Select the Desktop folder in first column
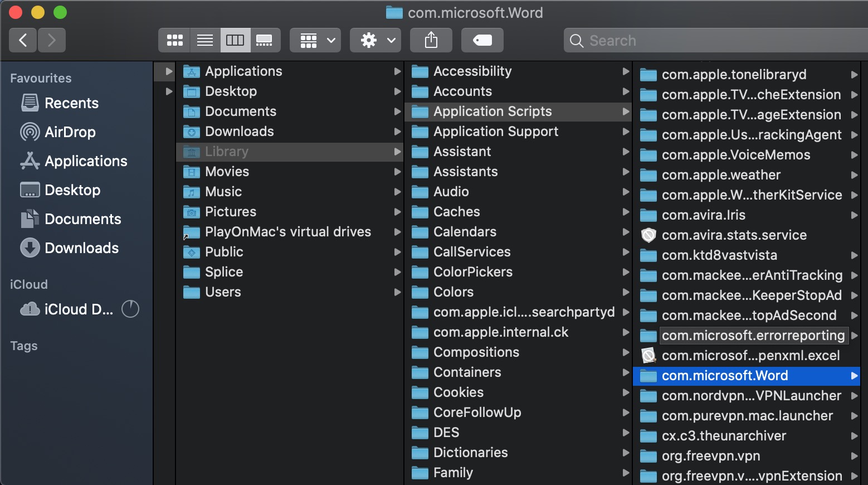This screenshot has width=868, height=485. point(289,91)
